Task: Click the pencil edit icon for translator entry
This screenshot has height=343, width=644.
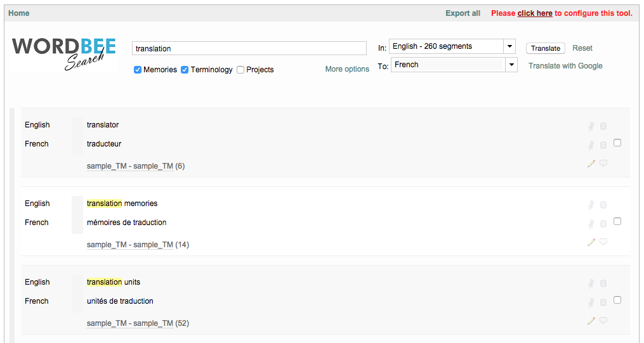Action: click(x=591, y=164)
